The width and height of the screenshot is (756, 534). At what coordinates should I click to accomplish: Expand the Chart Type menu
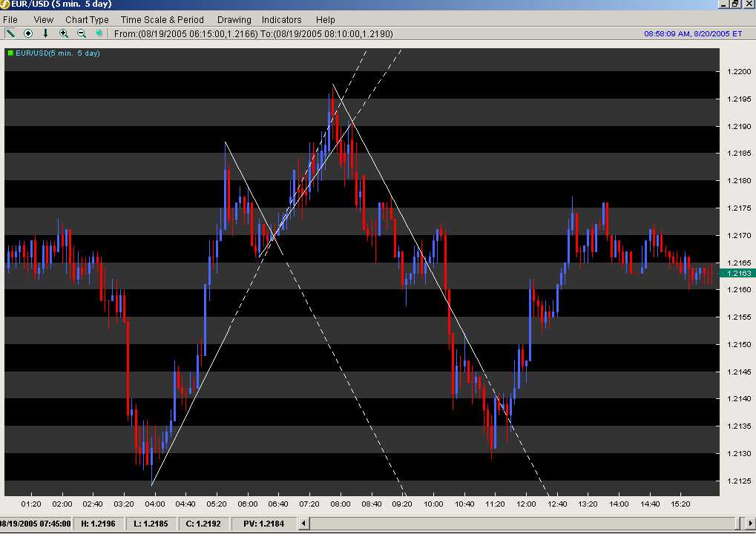87,19
